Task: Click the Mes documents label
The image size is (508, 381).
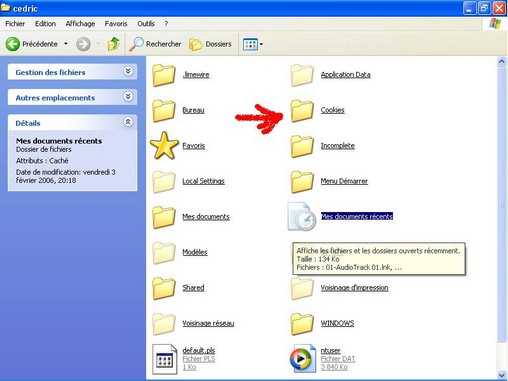Action: (x=206, y=217)
